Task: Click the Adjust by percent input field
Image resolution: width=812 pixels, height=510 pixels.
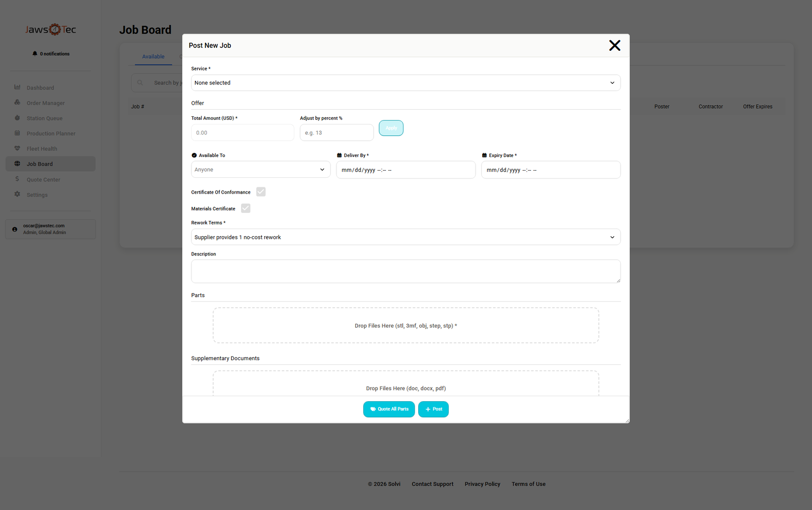Action: pos(337,133)
